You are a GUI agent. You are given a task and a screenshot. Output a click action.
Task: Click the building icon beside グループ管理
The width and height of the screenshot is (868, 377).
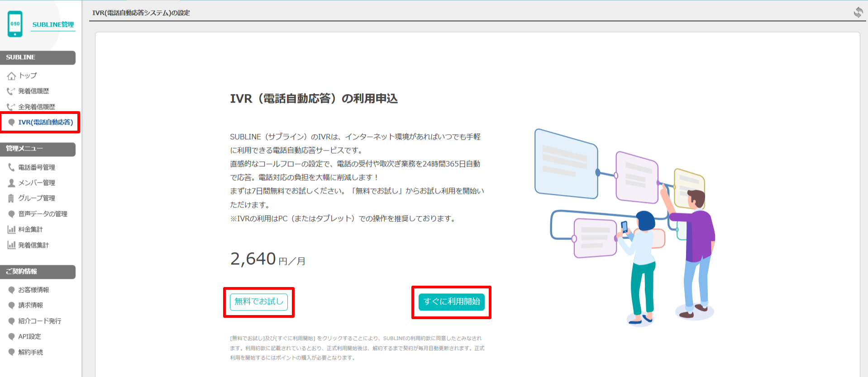click(11, 198)
